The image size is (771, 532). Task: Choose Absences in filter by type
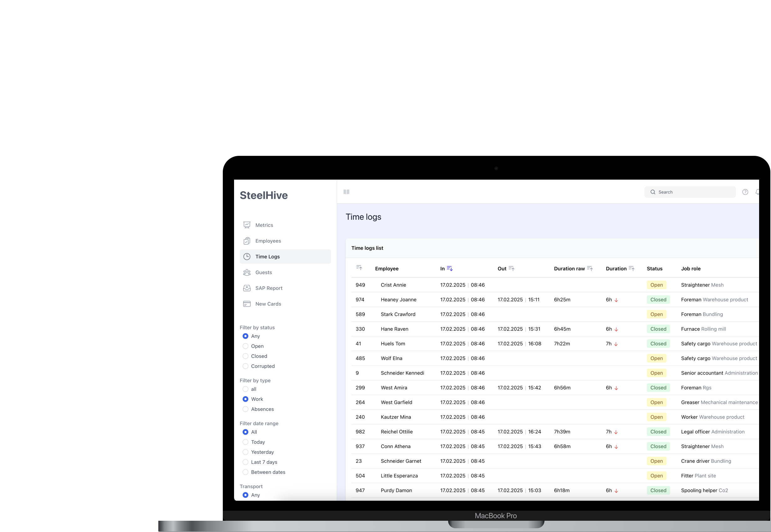[245, 409]
